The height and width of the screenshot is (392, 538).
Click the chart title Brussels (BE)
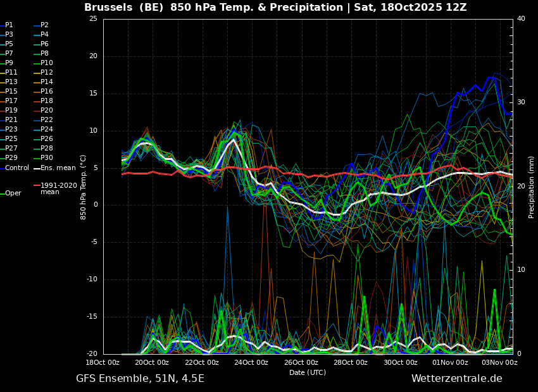click(x=123, y=7)
